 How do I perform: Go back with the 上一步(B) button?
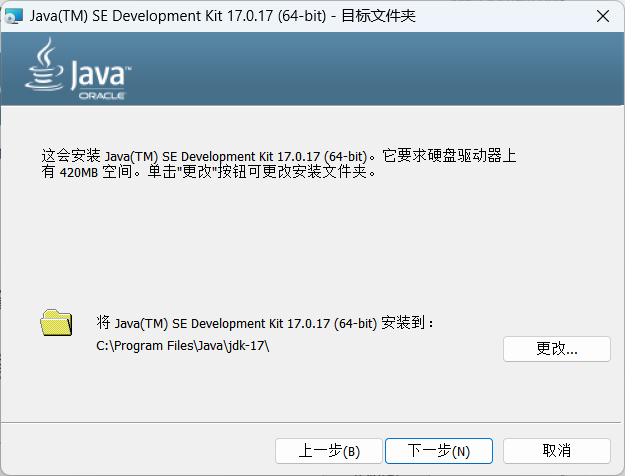pos(329,451)
